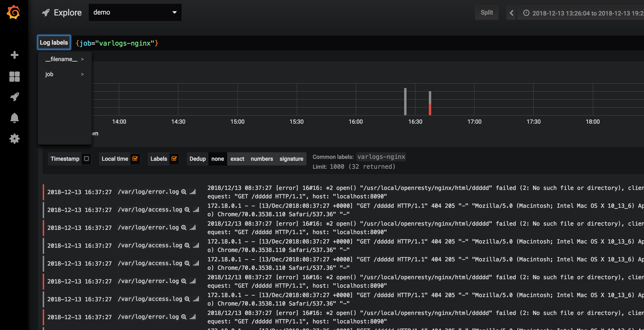Click stats bars icon on third access.log row

point(196,263)
